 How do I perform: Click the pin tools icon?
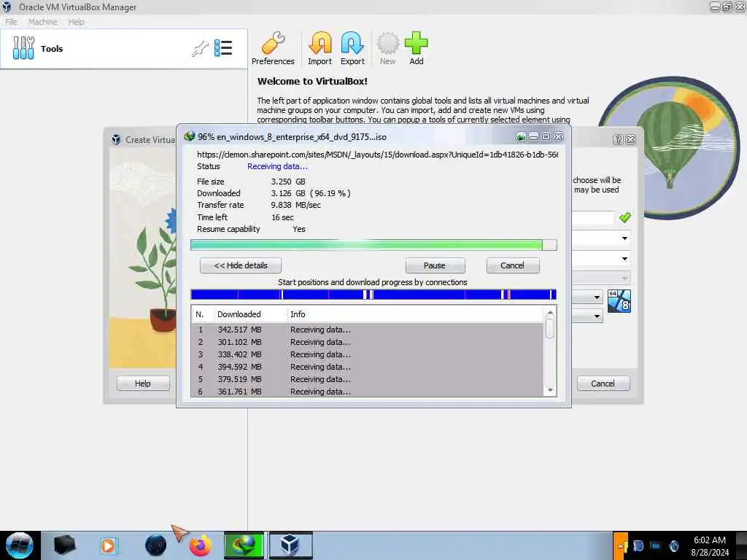200,49
